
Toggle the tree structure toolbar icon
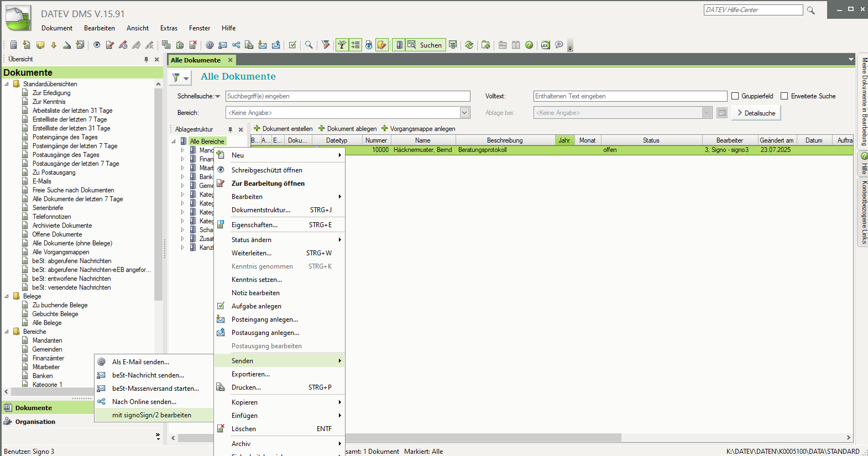point(342,45)
